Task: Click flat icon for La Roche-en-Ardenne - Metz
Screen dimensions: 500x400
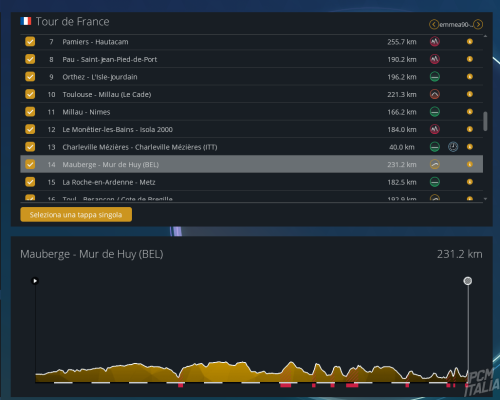Action: [x=434, y=182]
